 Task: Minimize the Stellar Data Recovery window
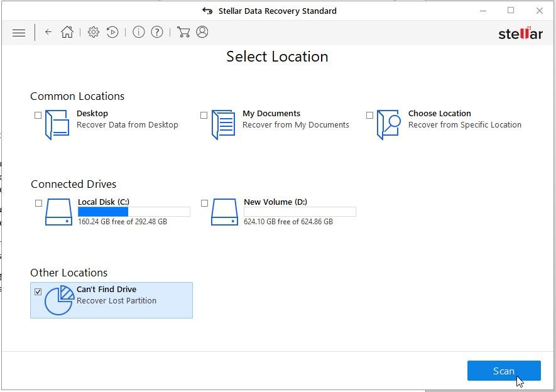coord(483,11)
